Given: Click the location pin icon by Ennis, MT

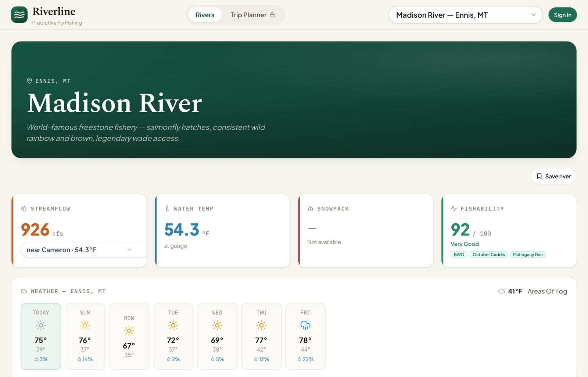Looking at the screenshot, I should pyautogui.click(x=29, y=81).
